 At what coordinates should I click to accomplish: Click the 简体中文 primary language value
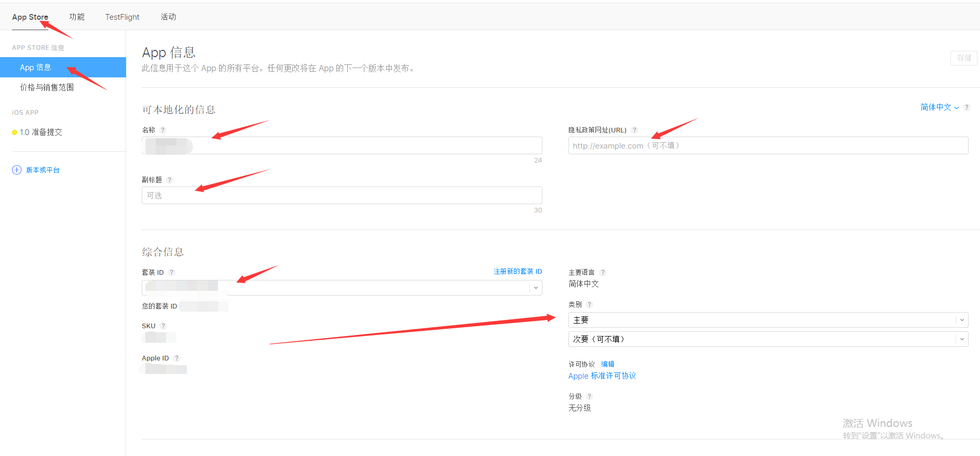point(583,284)
